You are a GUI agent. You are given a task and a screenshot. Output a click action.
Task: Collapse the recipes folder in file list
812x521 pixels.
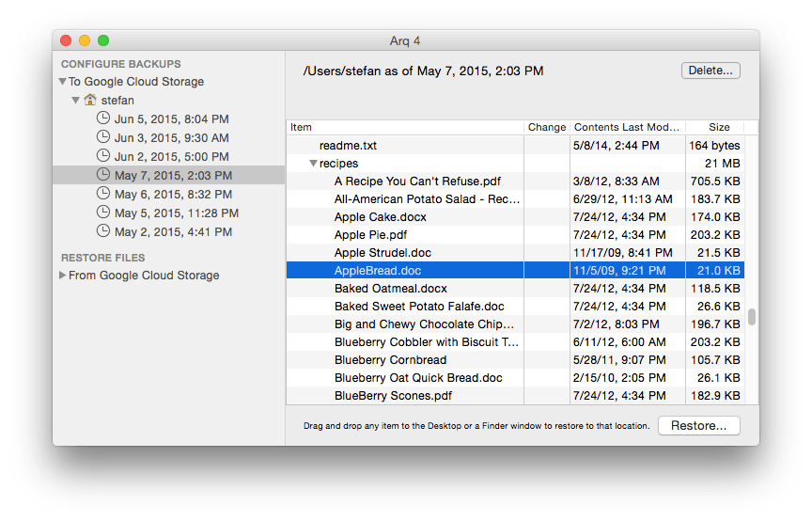coord(313,164)
